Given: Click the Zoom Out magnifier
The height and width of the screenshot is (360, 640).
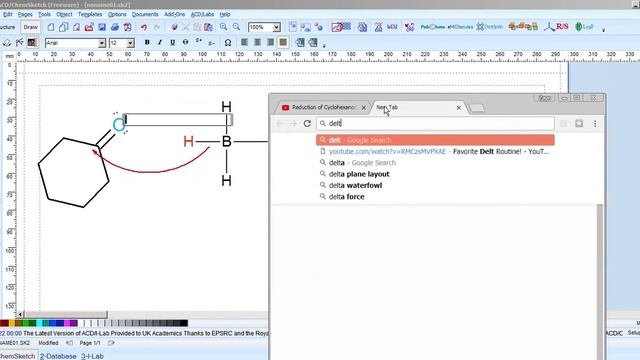Looking at the screenshot, I should [x=236, y=27].
